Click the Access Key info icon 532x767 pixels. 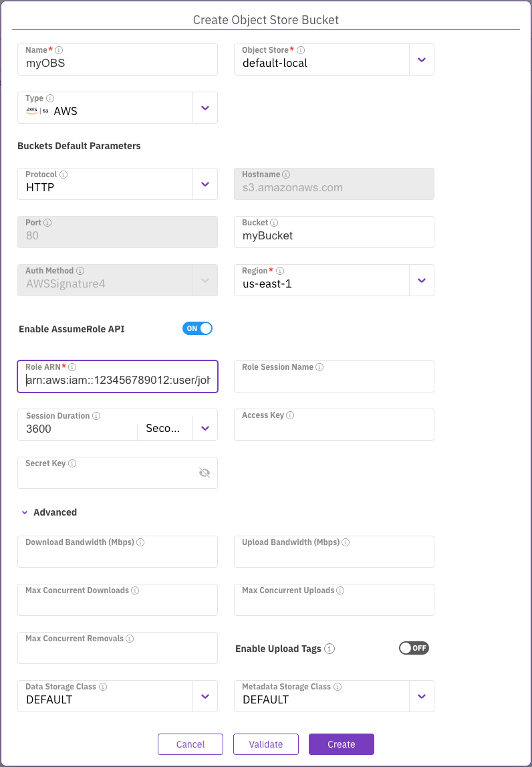pyautogui.click(x=290, y=415)
